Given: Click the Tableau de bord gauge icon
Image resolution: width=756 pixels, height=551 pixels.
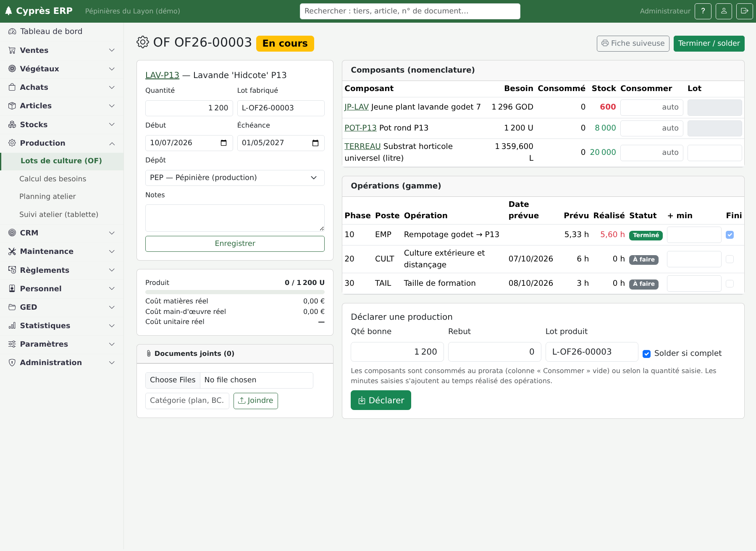Looking at the screenshot, I should pos(12,31).
